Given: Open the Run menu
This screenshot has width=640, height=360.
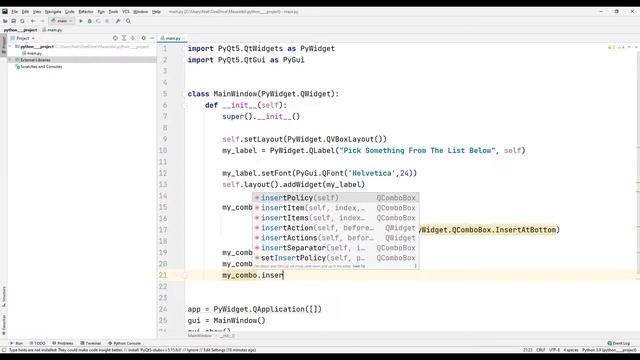Looking at the screenshot, I should click(x=101, y=12).
